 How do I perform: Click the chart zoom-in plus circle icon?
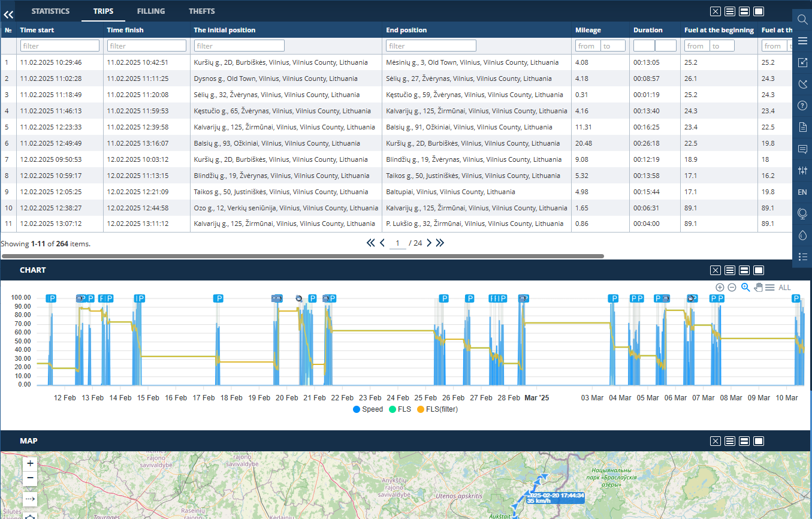click(720, 288)
